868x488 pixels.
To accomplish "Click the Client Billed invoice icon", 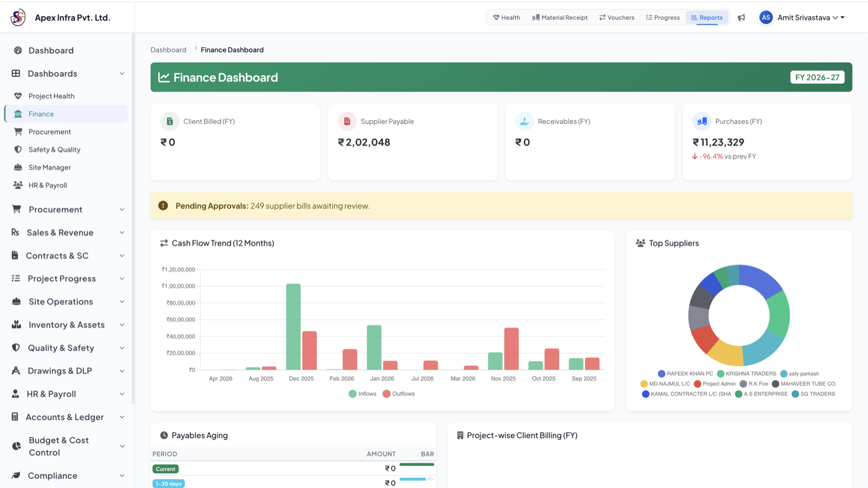I will 170,122.
